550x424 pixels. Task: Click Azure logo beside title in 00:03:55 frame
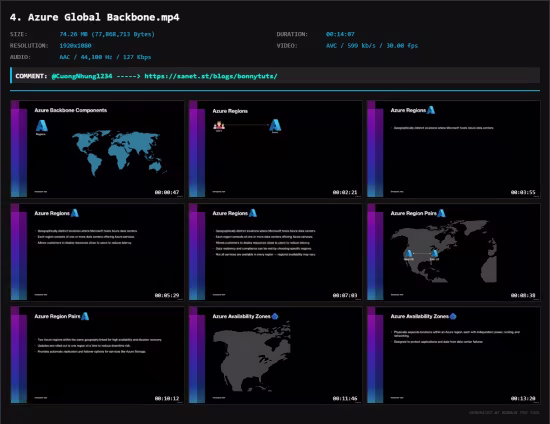point(431,110)
